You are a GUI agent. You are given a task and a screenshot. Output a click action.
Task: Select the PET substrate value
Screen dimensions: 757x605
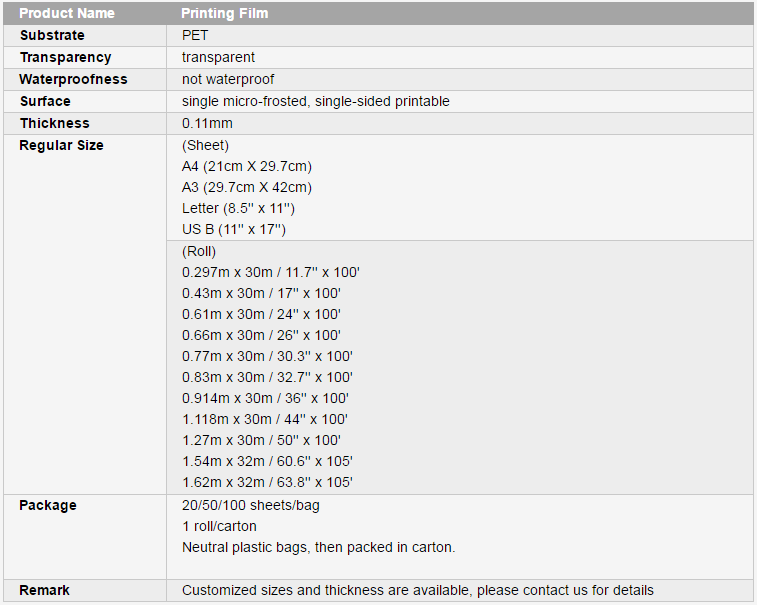[195, 35]
